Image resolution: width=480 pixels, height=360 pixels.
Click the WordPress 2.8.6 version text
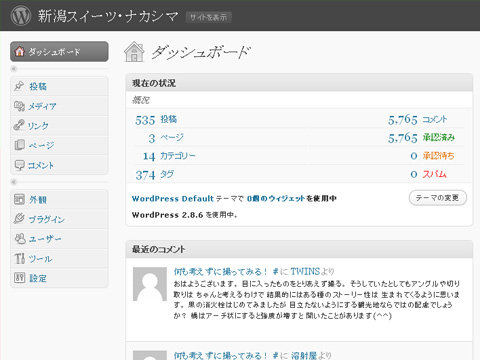click(x=167, y=215)
